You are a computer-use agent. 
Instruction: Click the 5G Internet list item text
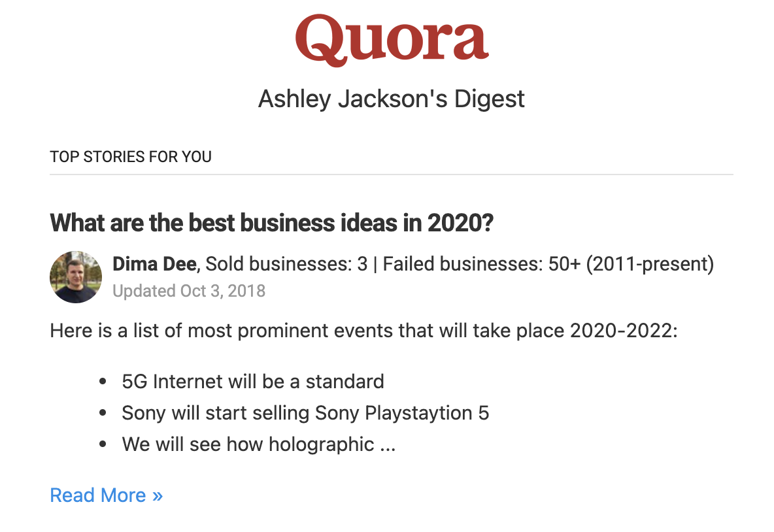(253, 381)
